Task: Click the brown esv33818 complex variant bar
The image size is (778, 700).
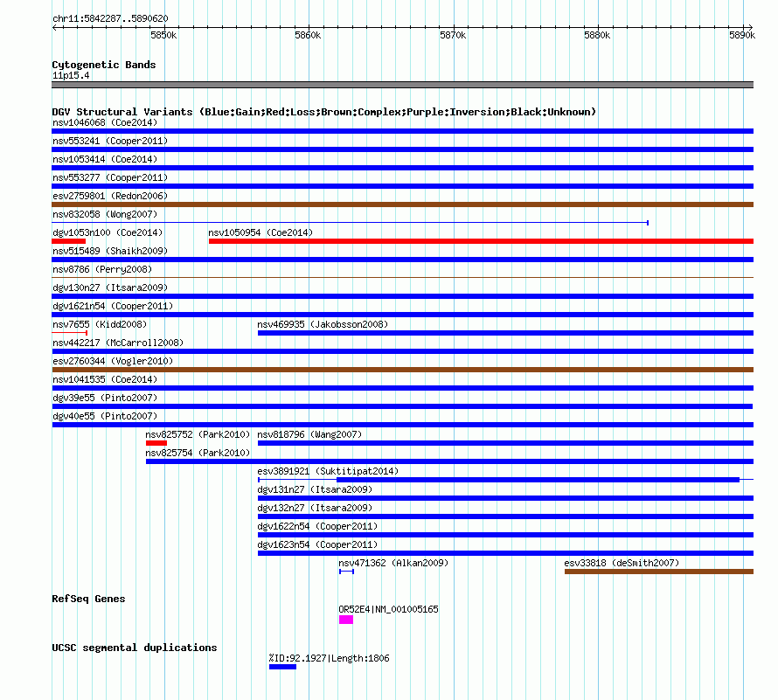Action: [659, 572]
